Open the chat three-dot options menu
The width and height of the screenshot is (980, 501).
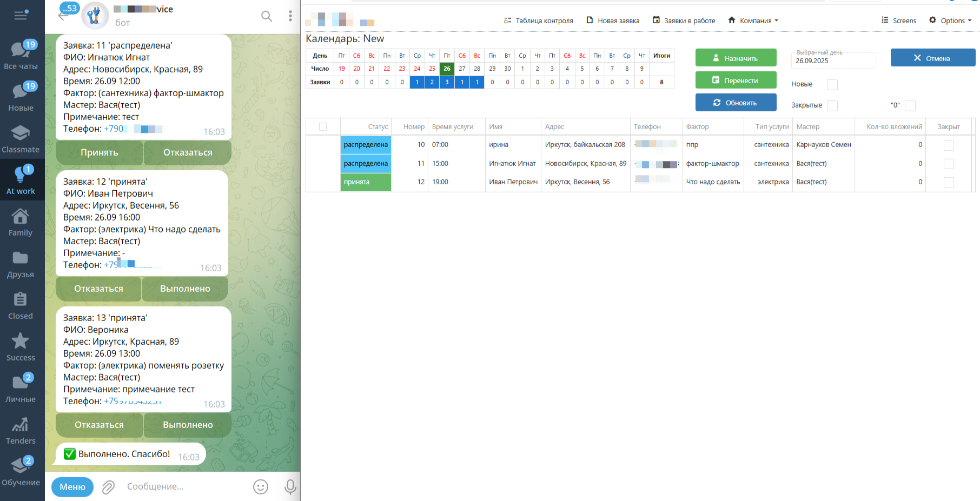tap(290, 16)
